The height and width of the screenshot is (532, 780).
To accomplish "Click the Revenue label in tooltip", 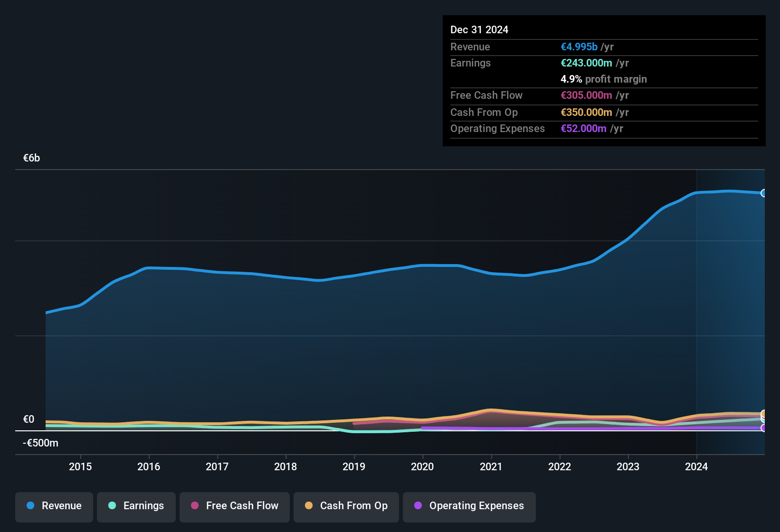I will [470, 47].
